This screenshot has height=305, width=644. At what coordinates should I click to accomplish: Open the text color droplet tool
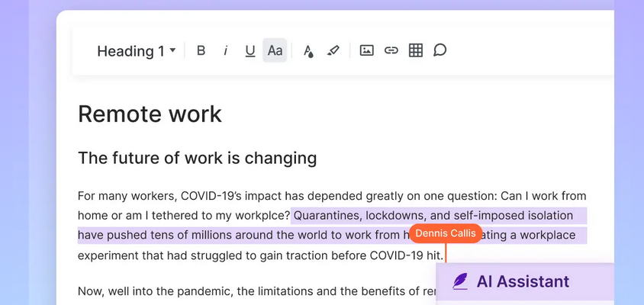pyautogui.click(x=308, y=51)
